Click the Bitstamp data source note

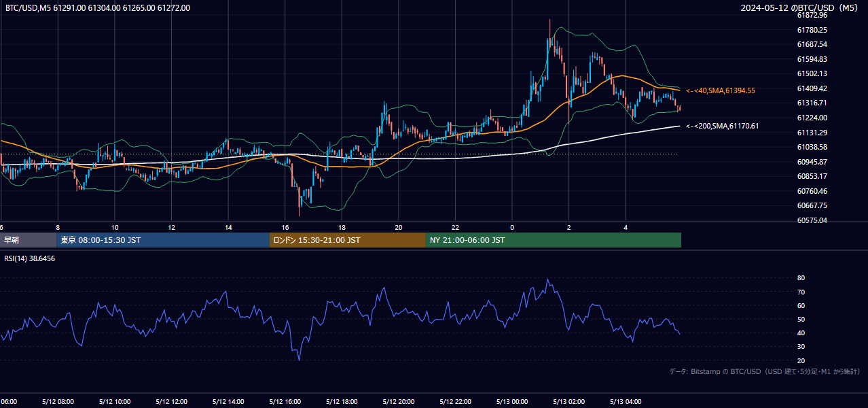(765, 371)
